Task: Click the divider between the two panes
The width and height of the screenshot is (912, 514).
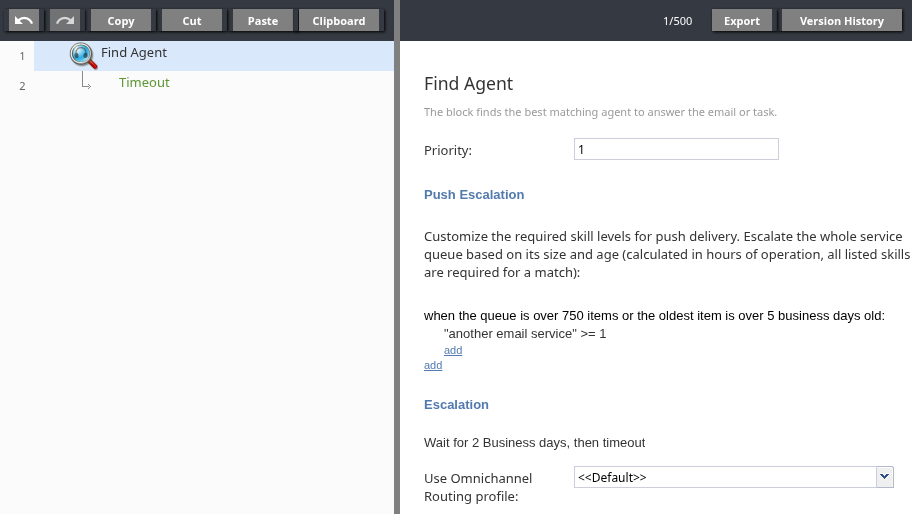Action: coord(397,257)
